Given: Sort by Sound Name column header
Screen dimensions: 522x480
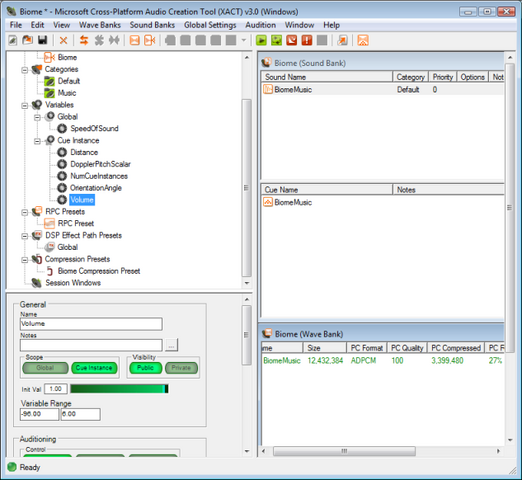Looking at the screenshot, I should point(327,77).
